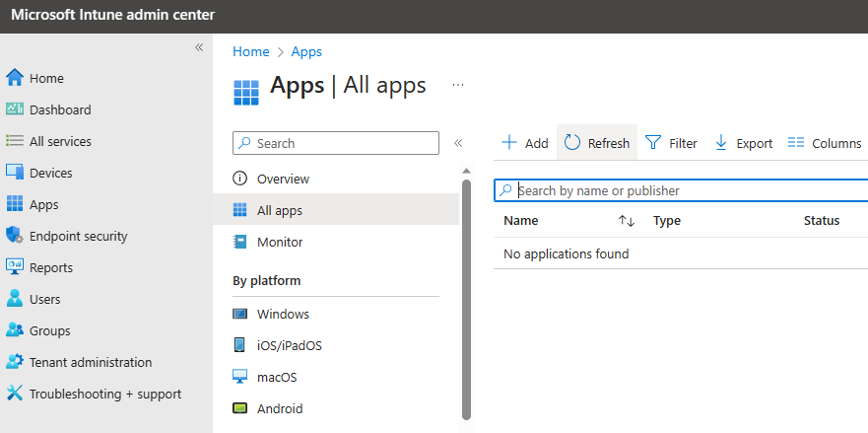
Task: Click the Endpoint security shield icon
Action: click(x=14, y=236)
